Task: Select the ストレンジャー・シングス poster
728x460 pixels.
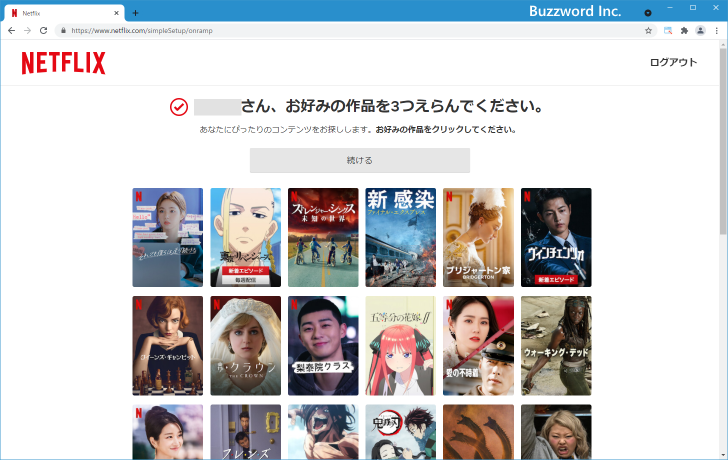Action: 323,237
